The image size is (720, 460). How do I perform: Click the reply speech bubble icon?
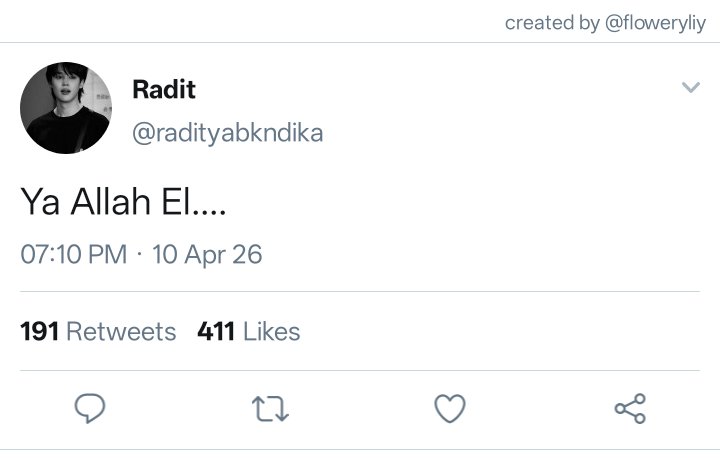point(90,408)
